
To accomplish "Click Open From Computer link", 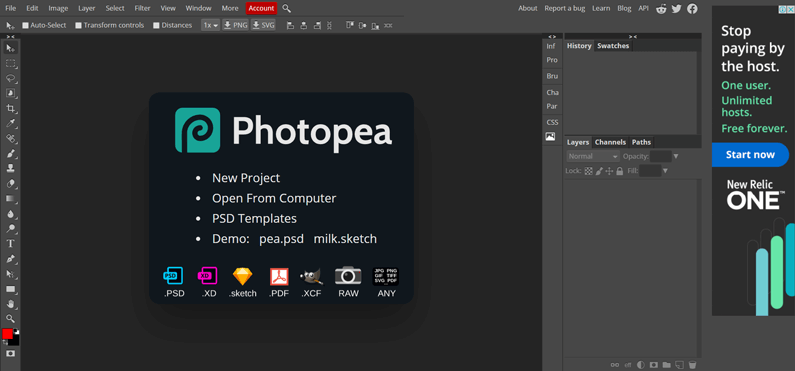I will pos(274,199).
